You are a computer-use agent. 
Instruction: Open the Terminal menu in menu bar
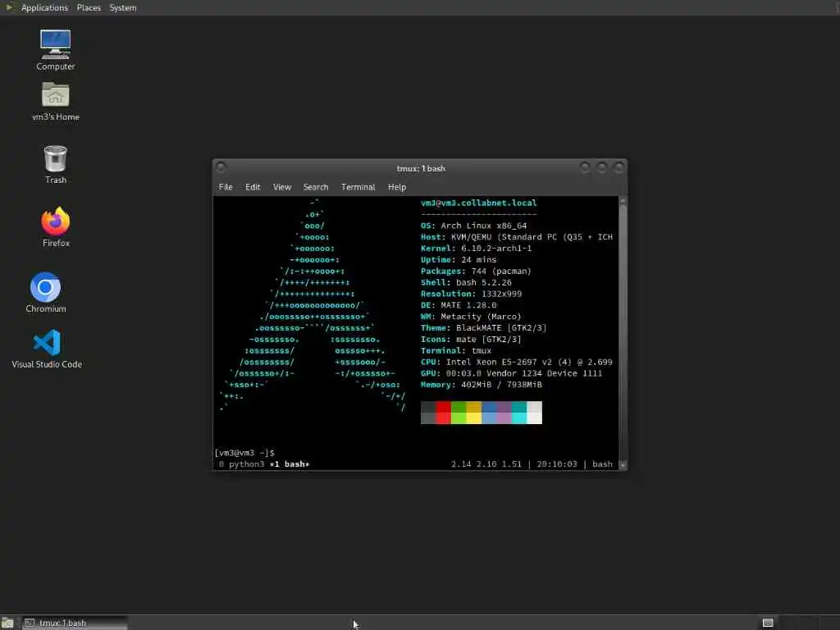pyautogui.click(x=358, y=187)
